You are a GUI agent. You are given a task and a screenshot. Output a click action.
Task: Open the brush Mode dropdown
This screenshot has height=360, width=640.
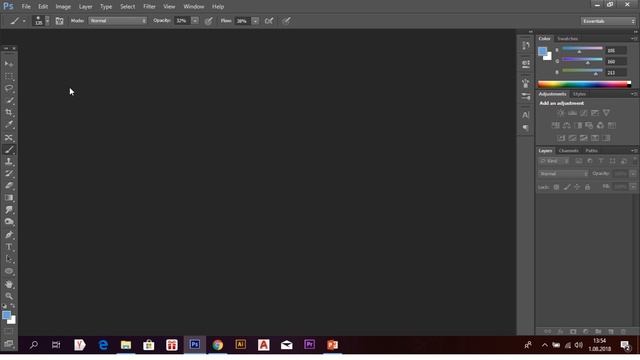tap(118, 21)
